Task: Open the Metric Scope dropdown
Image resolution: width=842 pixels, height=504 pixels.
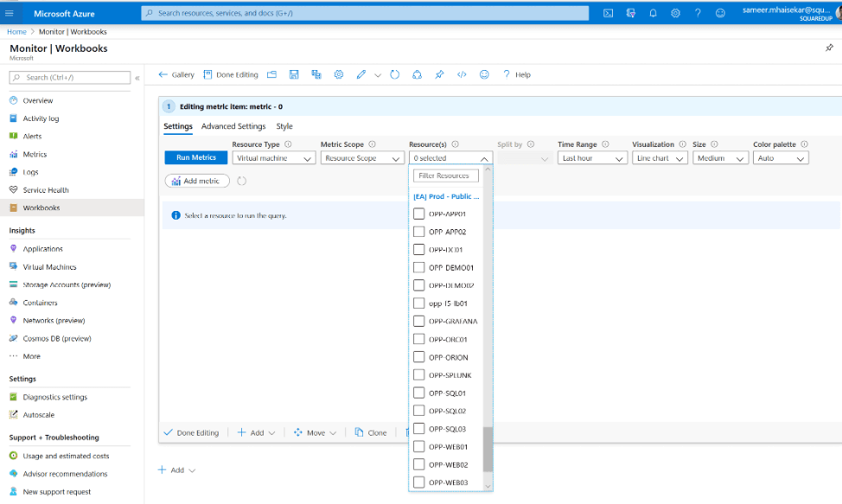Action: click(x=362, y=158)
